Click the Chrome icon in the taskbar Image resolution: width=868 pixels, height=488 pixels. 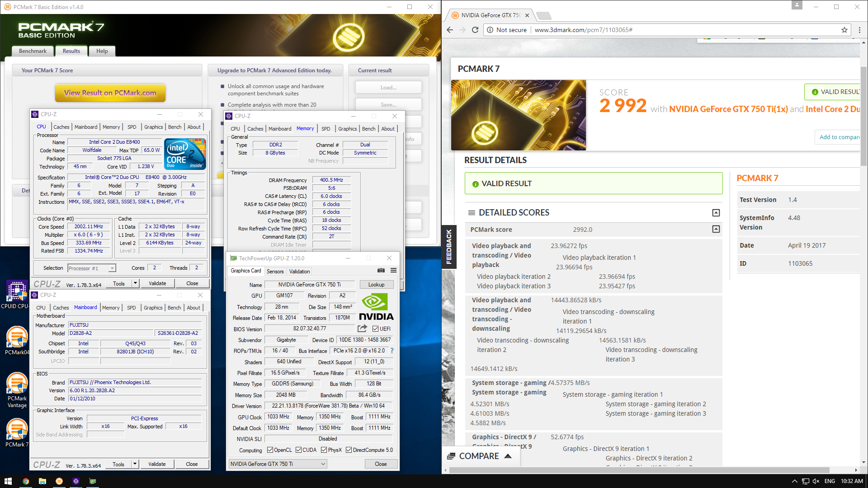[26, 481]
